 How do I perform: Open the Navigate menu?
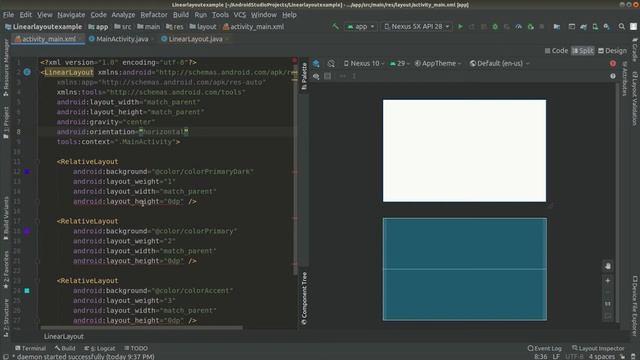click(71, 15)
